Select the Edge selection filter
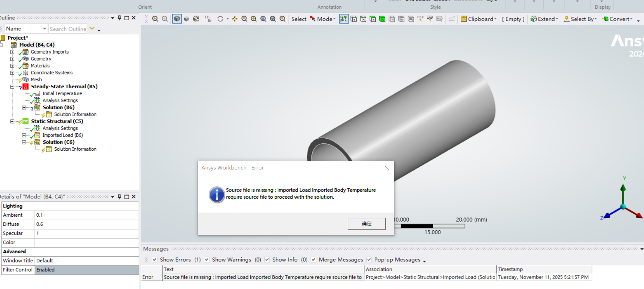Image resolution: width=644 pixels, height=289 pixels. click(x=363, y=19)
